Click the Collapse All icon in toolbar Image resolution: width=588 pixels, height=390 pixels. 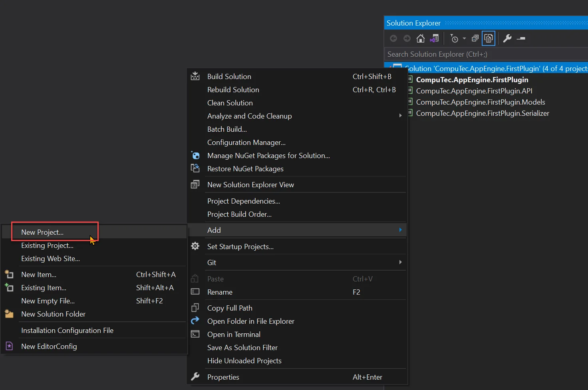pos(475,38)
